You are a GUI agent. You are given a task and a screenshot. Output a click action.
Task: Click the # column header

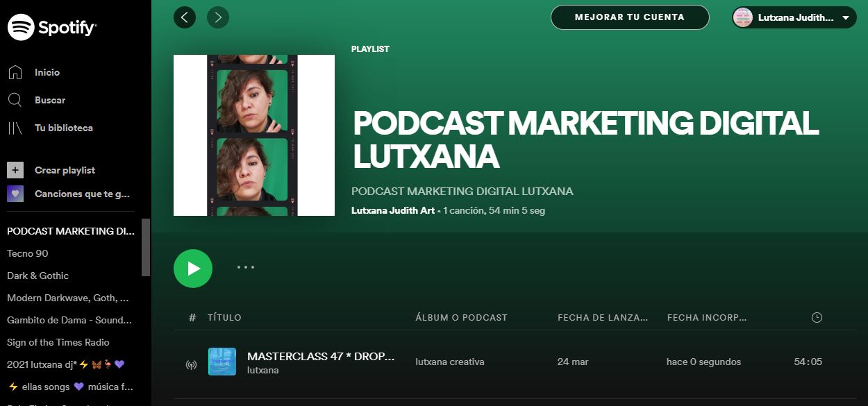[192, 317]
